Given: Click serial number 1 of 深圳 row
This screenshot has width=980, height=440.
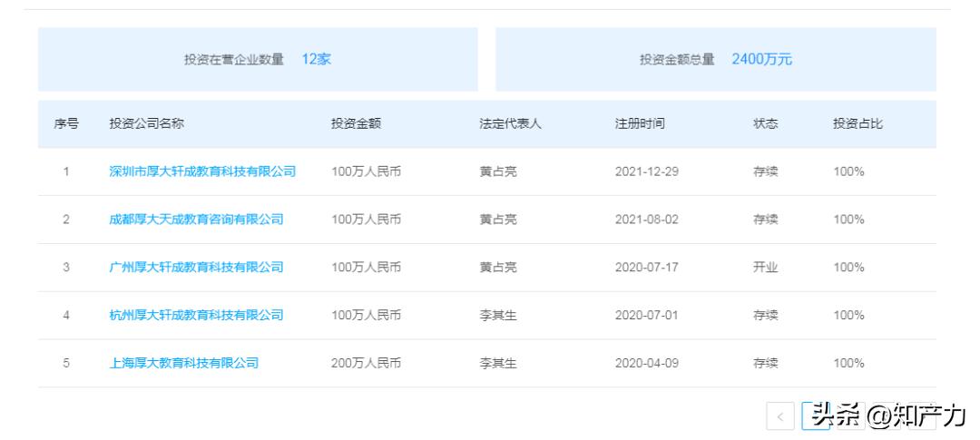Looking at the screenshot, I should 66,171.
